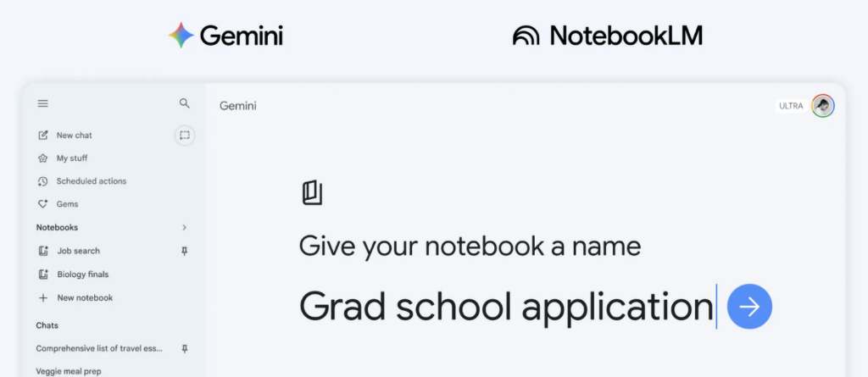This screenshot has height=377, width=868.
Task: Start a New chat
Action: tap(74, 136)
